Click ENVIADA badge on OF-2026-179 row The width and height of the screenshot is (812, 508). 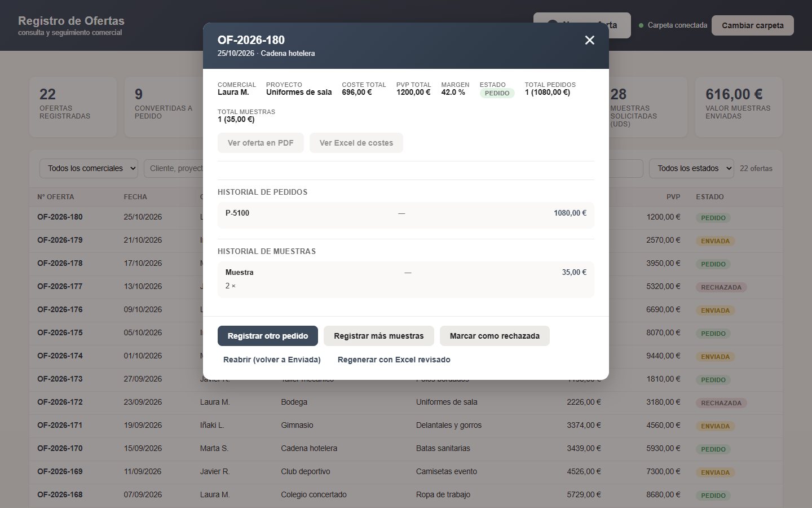coord(715,241)
